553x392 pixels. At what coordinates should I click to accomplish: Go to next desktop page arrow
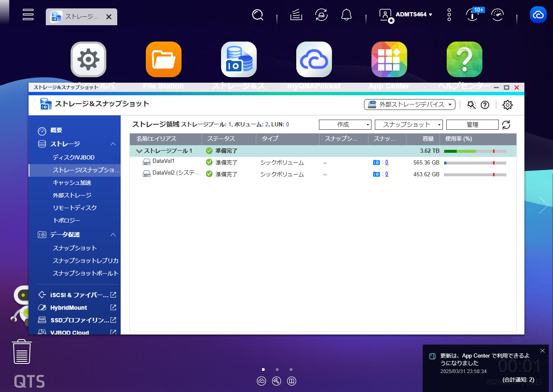click(544, 205)
